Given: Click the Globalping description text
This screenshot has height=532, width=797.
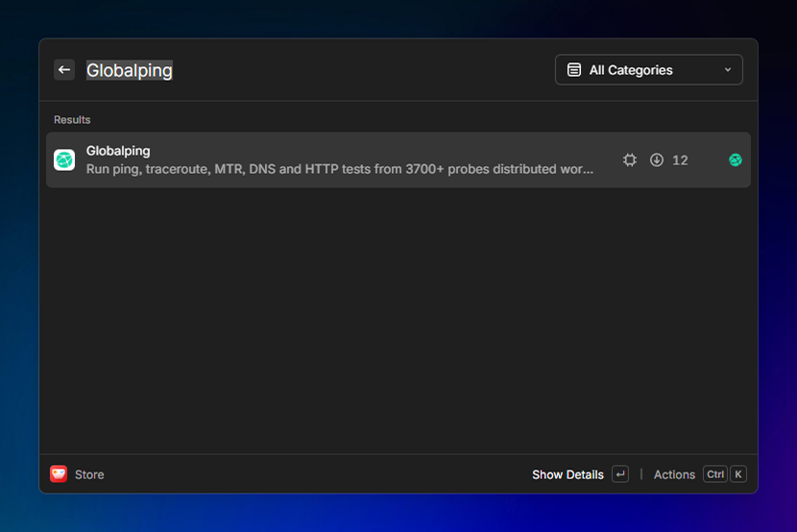Looking at the screenshot, I should pyautogui.click(x=340, y=169).
